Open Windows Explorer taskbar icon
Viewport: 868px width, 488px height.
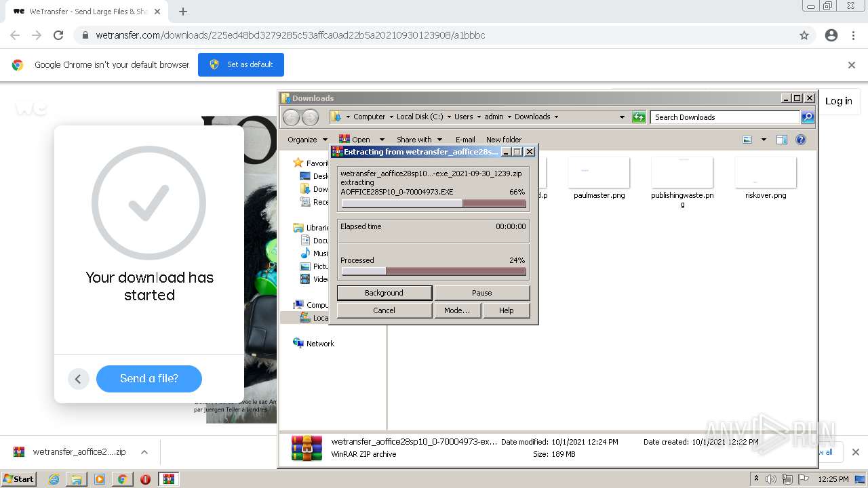(x=77, y=479)
